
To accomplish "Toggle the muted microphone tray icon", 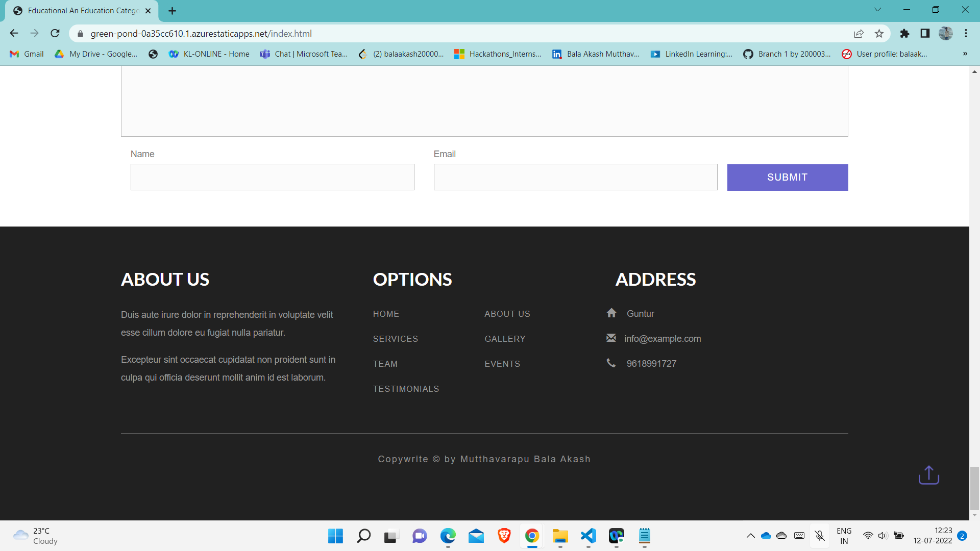I will [x=820, y=536].
